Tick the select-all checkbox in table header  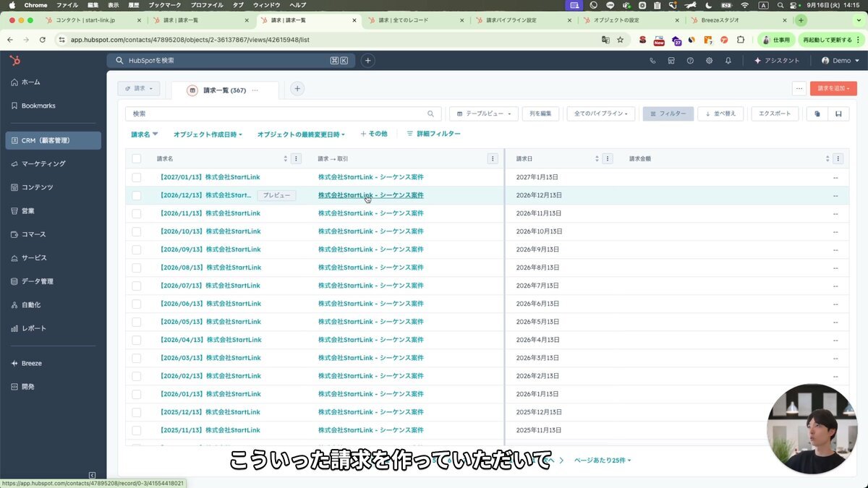[x=137, y=159]
